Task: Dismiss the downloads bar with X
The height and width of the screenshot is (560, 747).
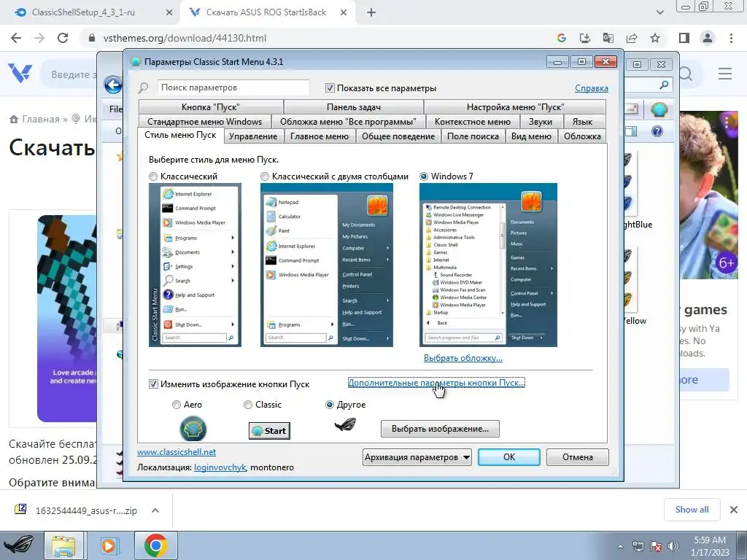Action: tap(734, 510)
